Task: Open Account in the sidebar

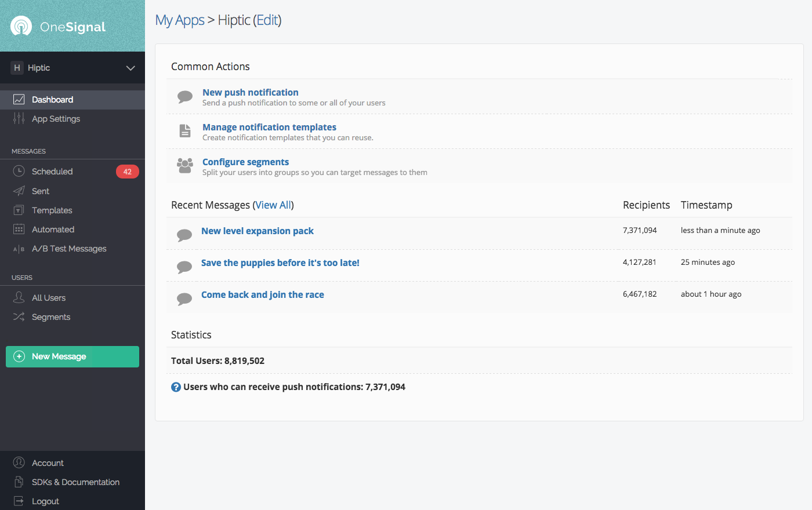Action: click(x=48, y=463)
